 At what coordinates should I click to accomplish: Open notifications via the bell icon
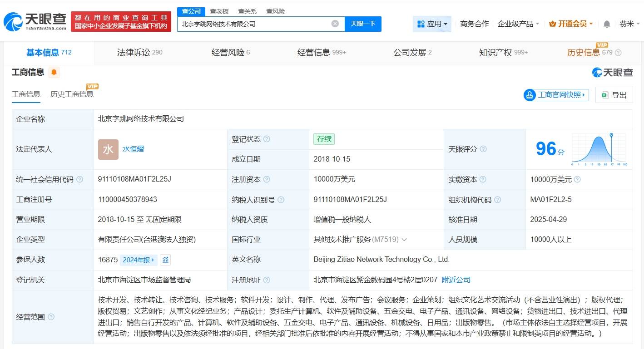pyautogui.click(x=606, y=24)
